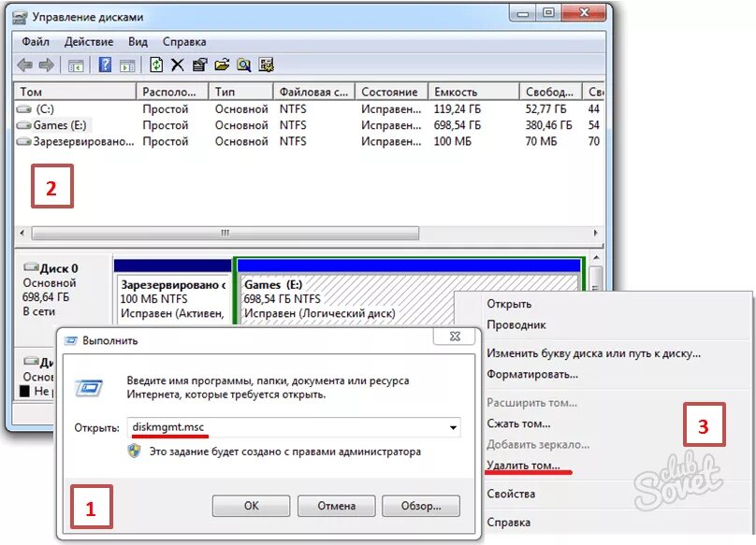Image resolution: width=756 pixels, height=545 pixels.
Task: Click the left arrow of horizontal scrollbar
Action: (x=22, y=233)
